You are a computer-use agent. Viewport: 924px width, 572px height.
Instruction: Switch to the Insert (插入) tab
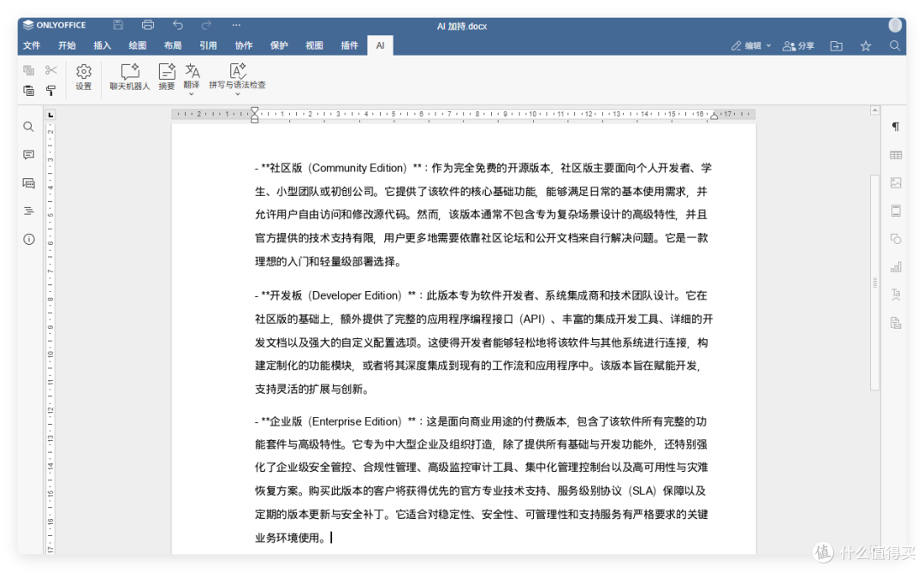pyautogui.click(x=103, y=45)
